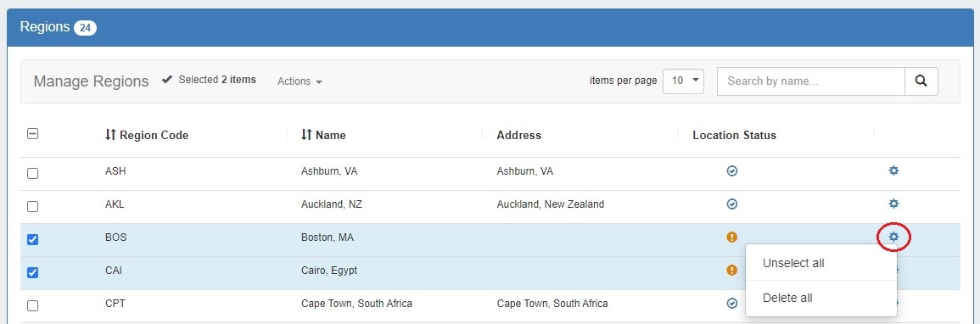Check the ASH region checkbox
Image resolution: width=980 pixels, height=324 pixels.
click(x=32, y=173)
